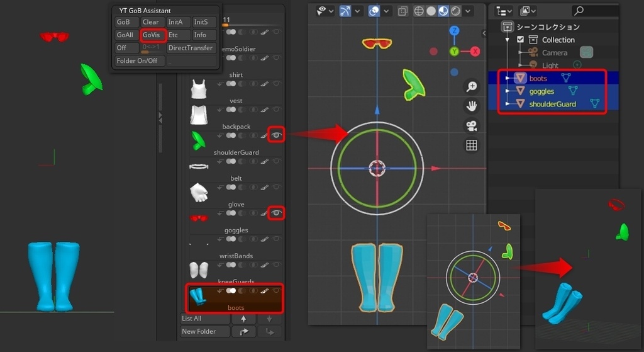The width and height of the screenshot is (644, 352).
Task: Expand the shoulderGuard object in the outliner
Action: [508, 104]
